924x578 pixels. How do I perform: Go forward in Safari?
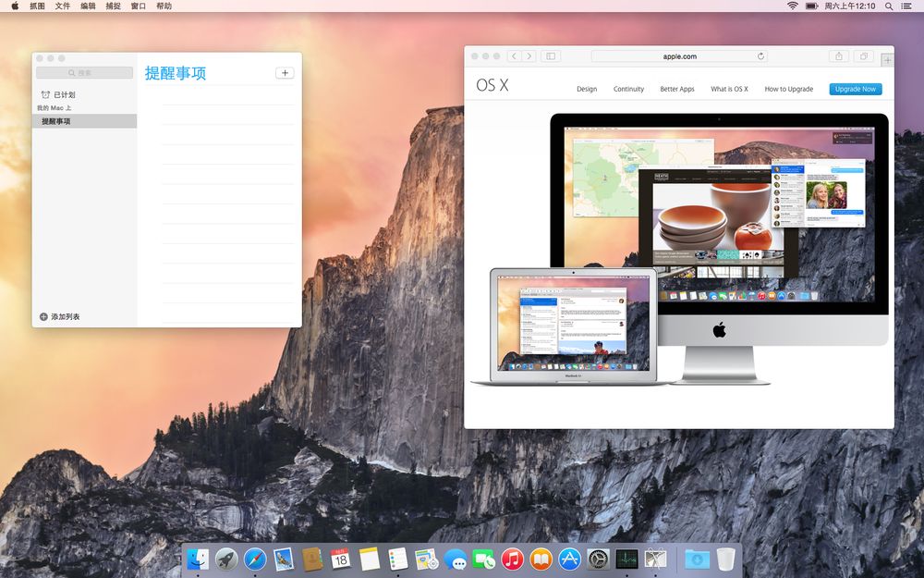tap(529, 56)
